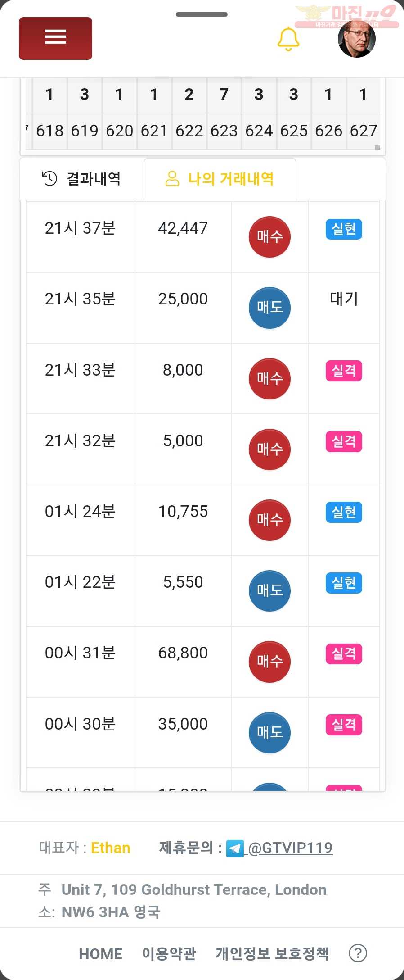Go to the HOME footer link

[x=101, y=953]
